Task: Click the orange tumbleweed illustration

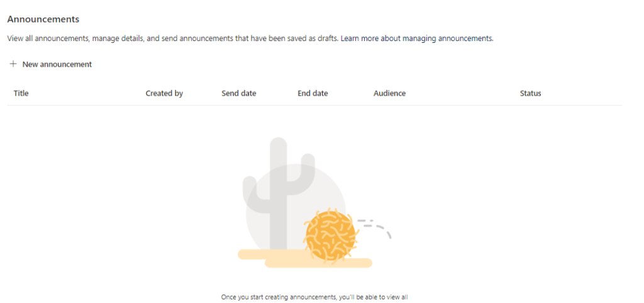Action: 331,236
